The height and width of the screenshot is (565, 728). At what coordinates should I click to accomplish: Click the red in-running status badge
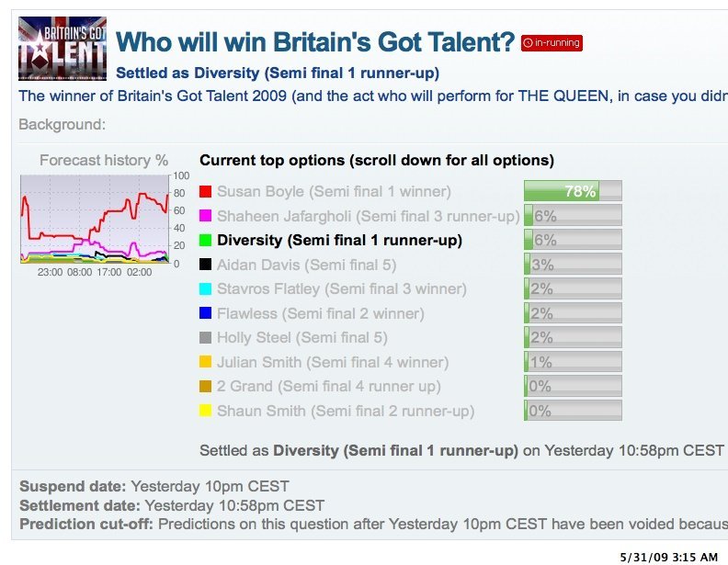552,43
